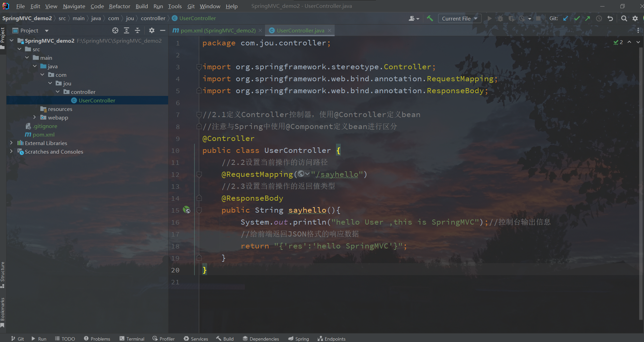
Task: Open the Dependencies tool window button
Action: (x=261, y=339)
